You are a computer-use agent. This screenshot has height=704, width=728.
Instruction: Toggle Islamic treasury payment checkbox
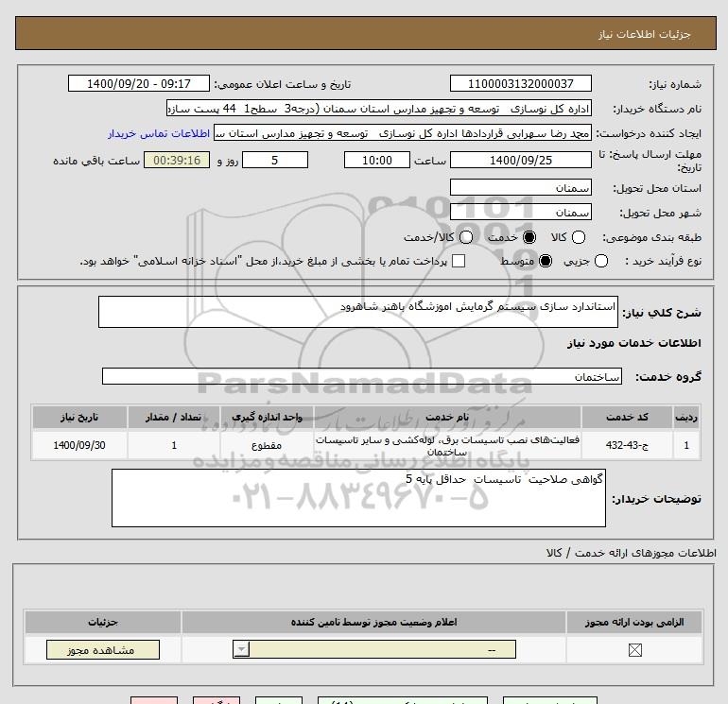pyautogui.click(x=459, y=261)
